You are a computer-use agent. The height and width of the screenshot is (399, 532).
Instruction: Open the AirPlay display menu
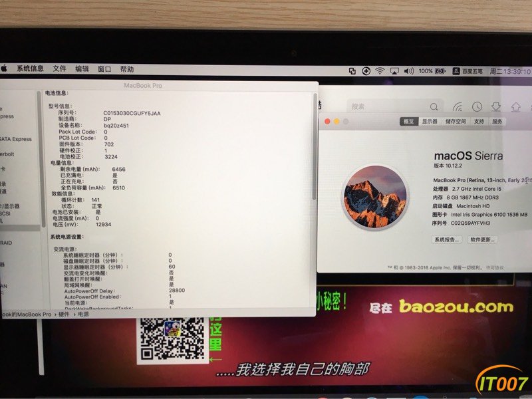coord(394,71)
